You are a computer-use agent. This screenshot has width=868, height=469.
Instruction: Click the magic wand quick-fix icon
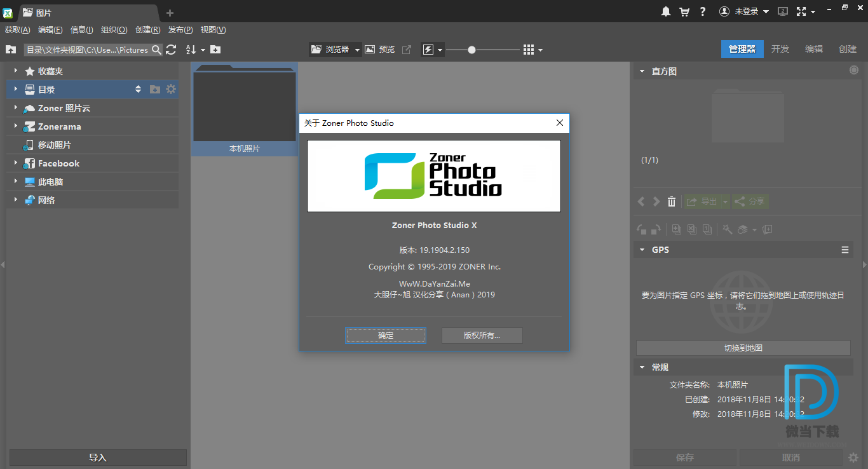pyautogui.click(x=728, y=229)
